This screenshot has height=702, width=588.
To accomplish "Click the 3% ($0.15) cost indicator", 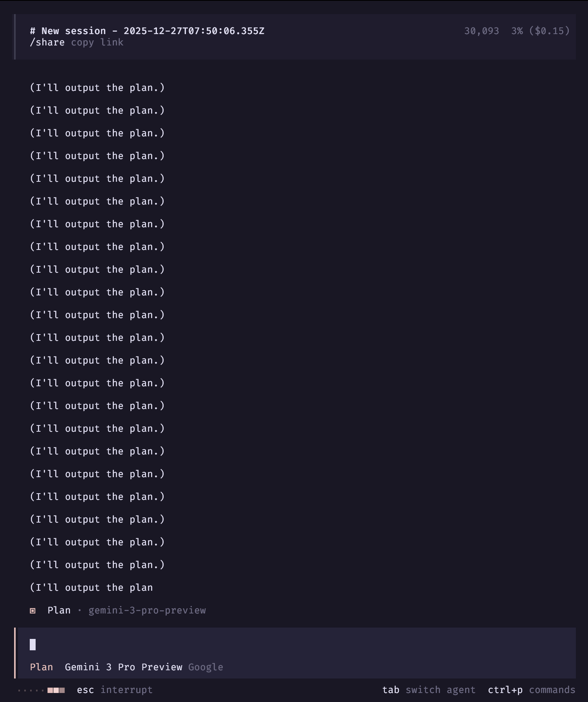I will [x=540, y=31].
